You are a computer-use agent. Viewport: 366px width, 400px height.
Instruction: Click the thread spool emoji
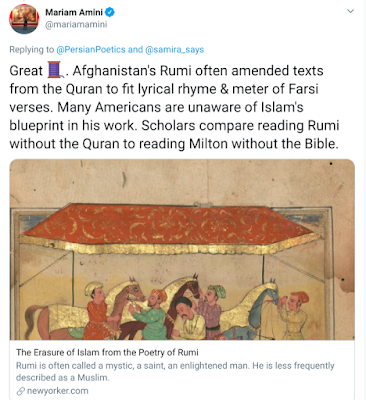[x=55, y=70]
